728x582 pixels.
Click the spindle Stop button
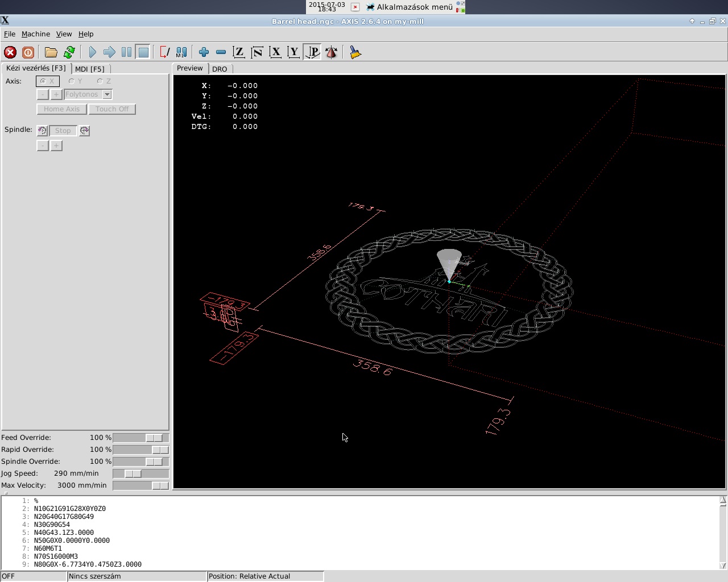(x=63, y=131)
